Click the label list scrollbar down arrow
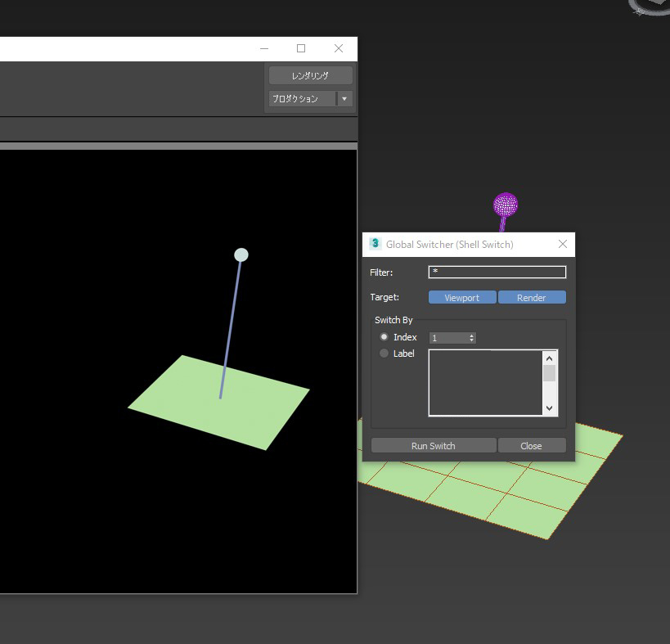The width and height of the screenshot is (670, 644). click(x=550, y=408)
